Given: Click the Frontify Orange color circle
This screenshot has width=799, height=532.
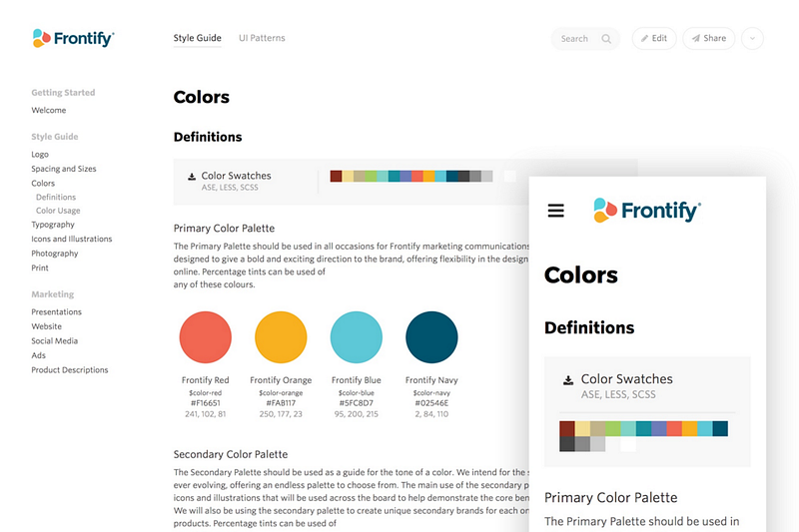Looking at the screenshot, I should coord(281,337).
